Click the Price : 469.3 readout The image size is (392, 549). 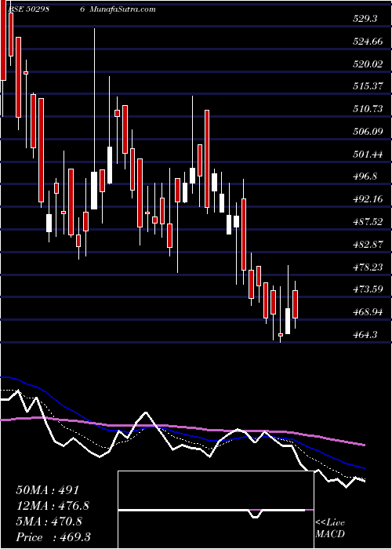coord(53,537)
